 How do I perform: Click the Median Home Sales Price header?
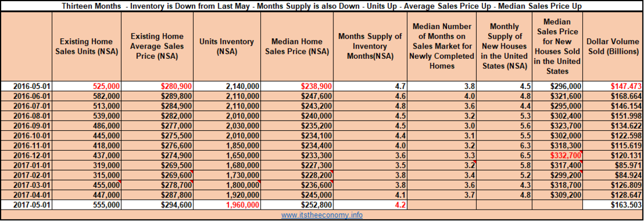[x=297, y=46]
